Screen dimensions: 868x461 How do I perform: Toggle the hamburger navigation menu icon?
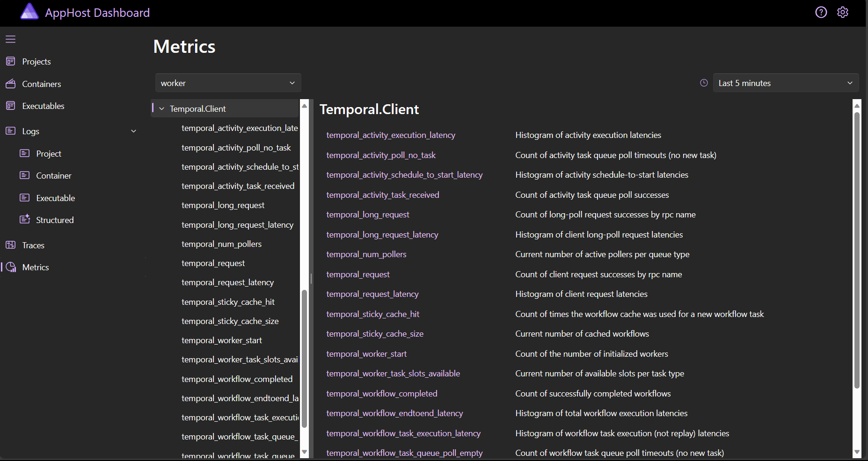(x=11, y=39)
